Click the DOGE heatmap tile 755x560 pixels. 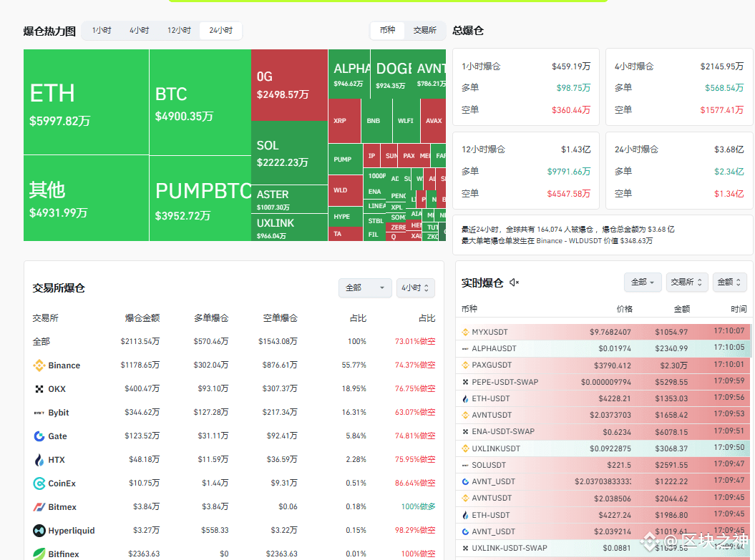click(391, 74)
